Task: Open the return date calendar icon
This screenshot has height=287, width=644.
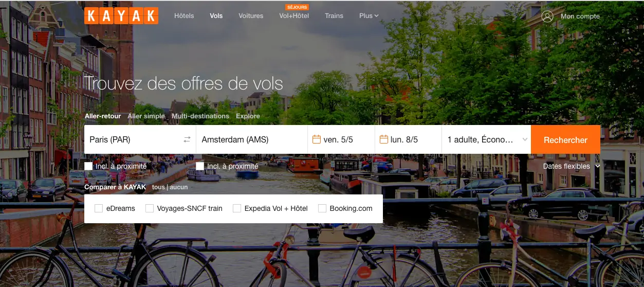Action: pos(383,139)
